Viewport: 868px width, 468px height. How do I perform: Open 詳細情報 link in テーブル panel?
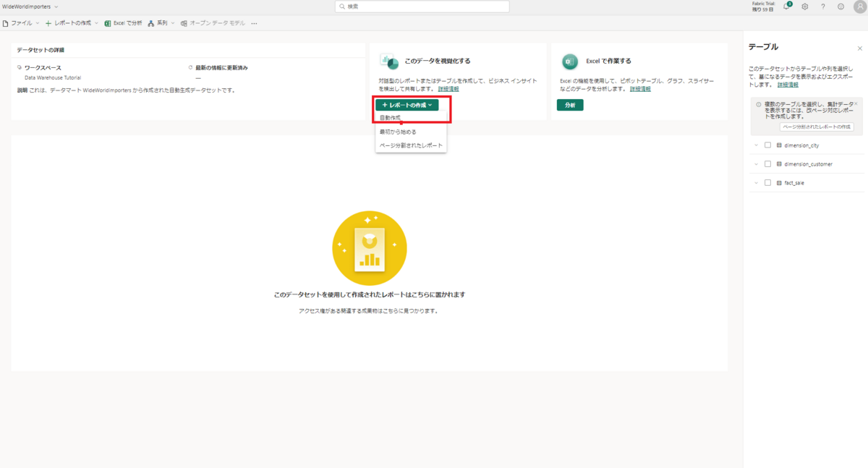[788, 85]
